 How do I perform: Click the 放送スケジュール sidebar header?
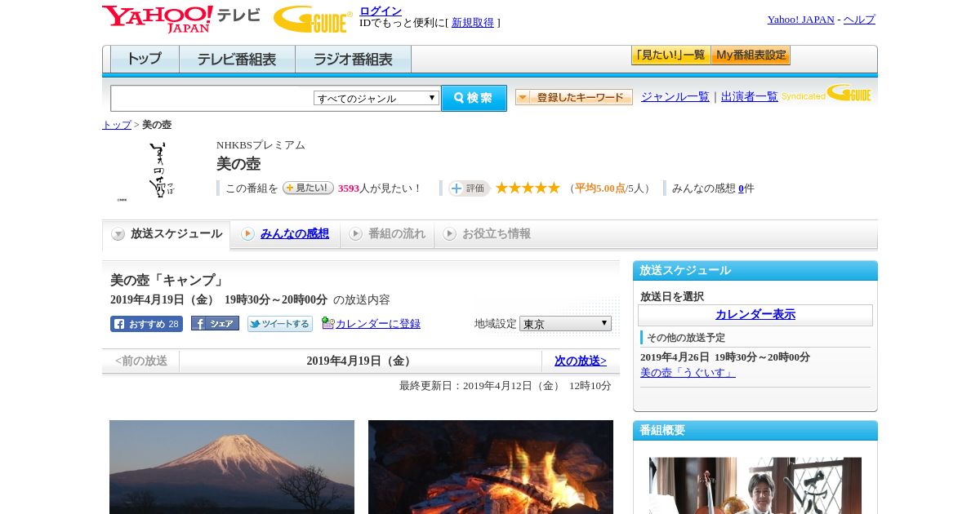pos(755,271)
